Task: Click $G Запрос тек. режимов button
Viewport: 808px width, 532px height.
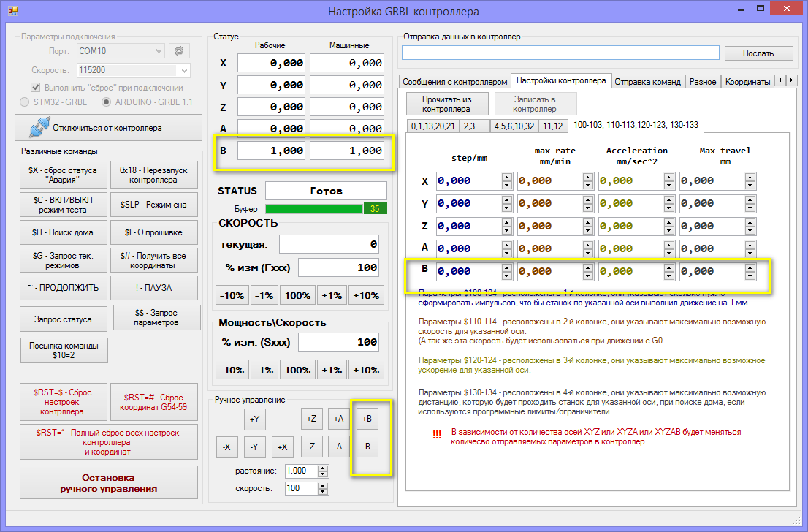Action: tap(63, 260)
